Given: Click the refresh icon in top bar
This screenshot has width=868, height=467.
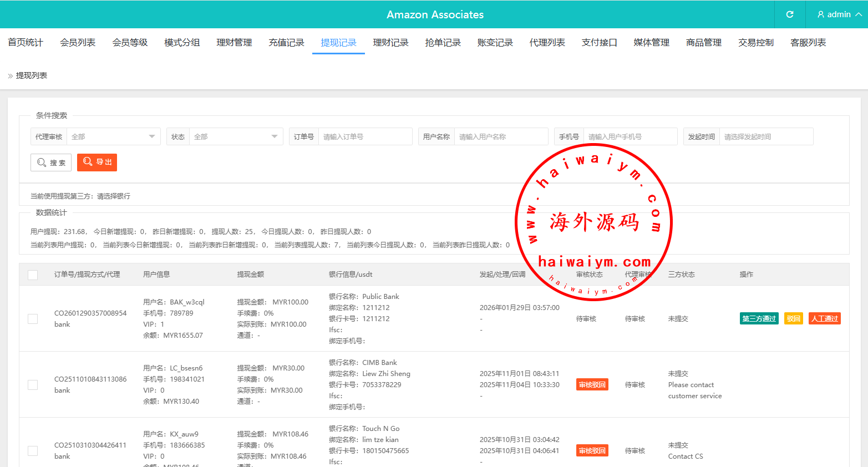Looking at the screenshot, I should [790, 14].
